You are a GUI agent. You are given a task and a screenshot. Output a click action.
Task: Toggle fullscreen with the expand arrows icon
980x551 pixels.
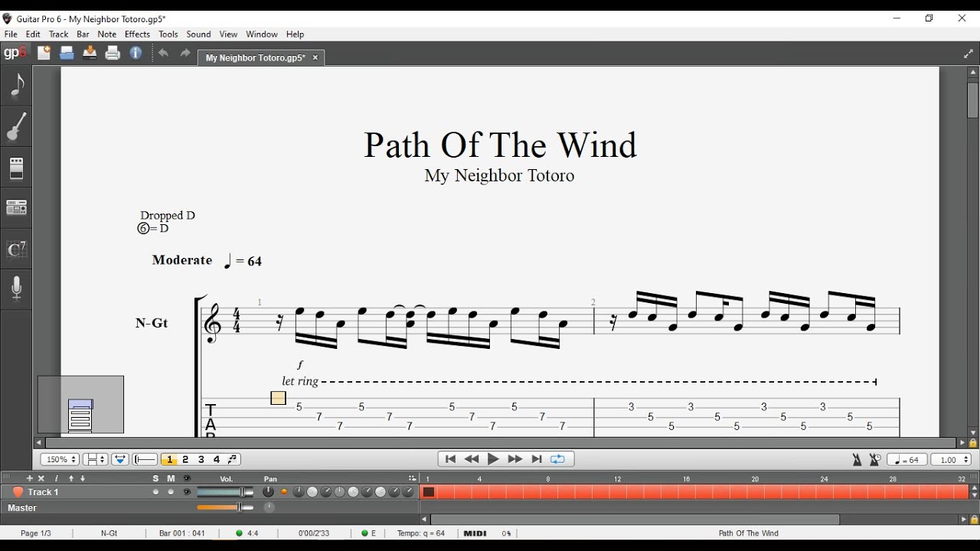coord(968,54)
